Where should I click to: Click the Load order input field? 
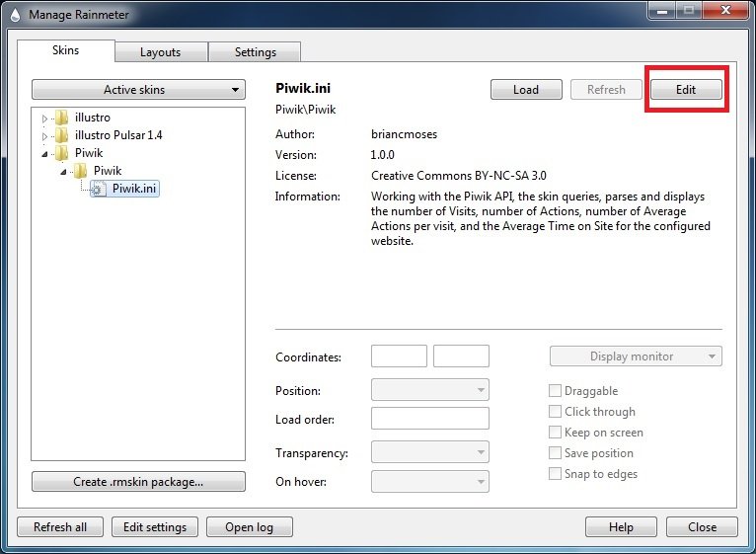click(x=430, y=419)
